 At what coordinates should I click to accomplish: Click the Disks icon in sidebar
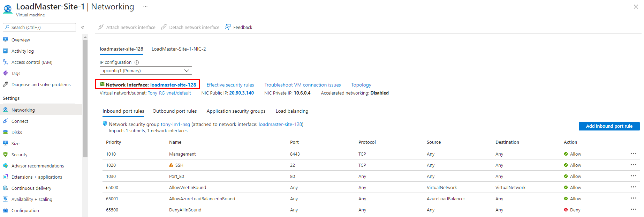pyautogui.click(x=6, y=132)
